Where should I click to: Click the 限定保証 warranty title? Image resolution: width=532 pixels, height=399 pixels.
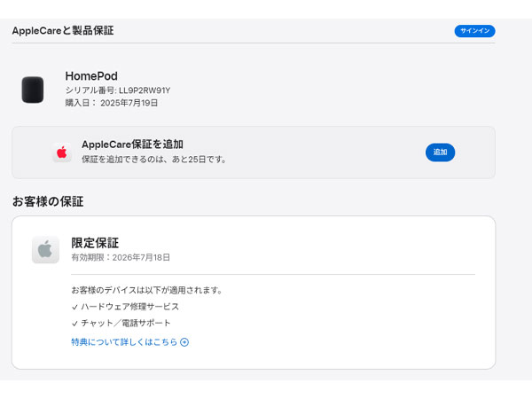(x=95, y=243)
